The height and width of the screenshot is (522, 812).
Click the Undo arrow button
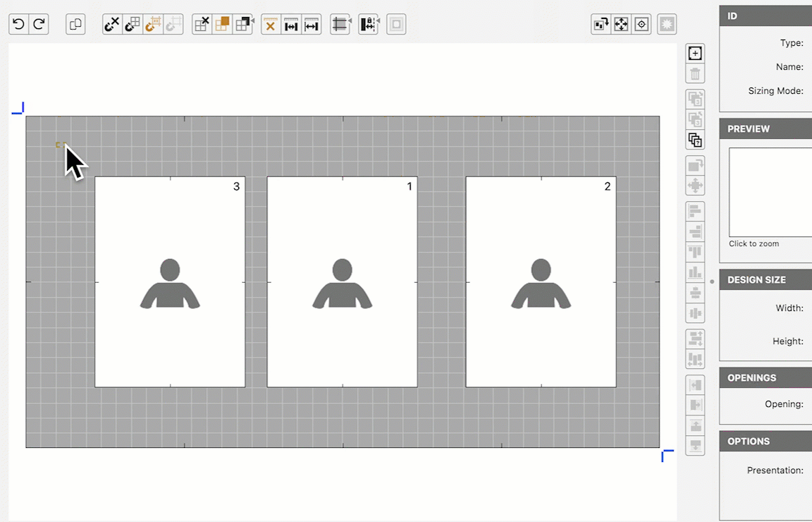click(19, 25)
